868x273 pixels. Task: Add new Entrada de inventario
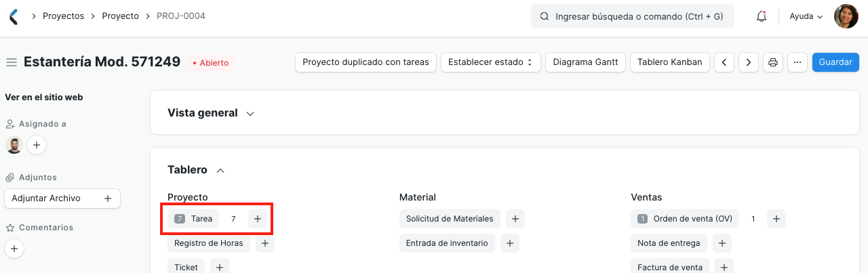tap(510, 243)
